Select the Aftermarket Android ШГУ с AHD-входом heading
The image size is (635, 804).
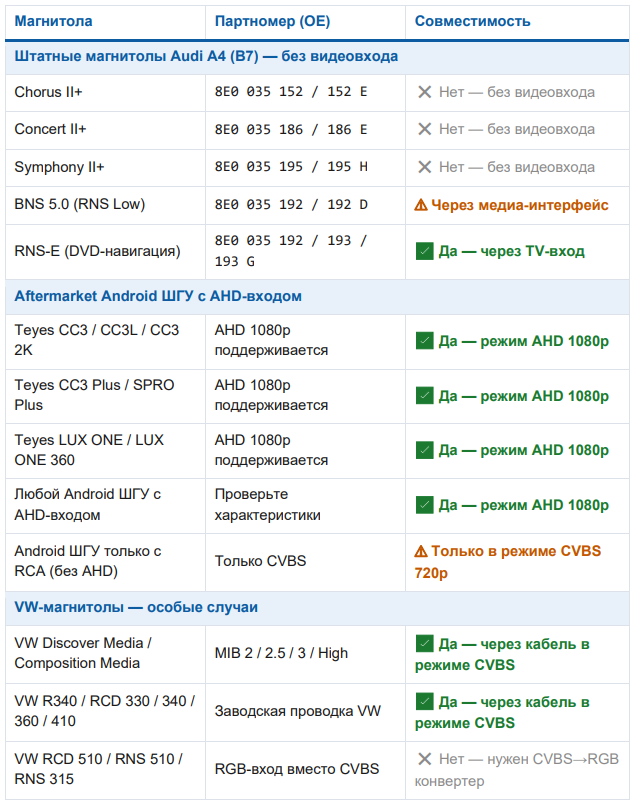[158, 296]
